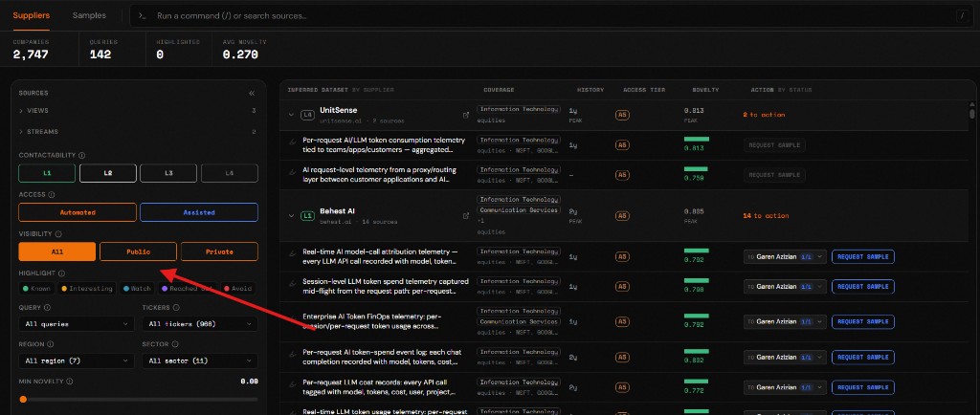Open UnitSense external link icon
Screen dimensions: 980x415
(x=466, y=115)
